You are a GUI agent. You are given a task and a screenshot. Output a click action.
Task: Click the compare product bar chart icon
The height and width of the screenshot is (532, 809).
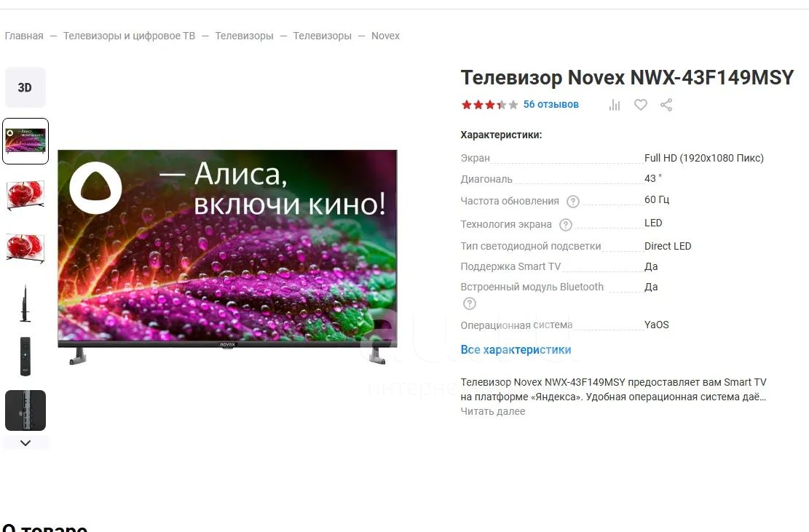[x=615, y=105]
